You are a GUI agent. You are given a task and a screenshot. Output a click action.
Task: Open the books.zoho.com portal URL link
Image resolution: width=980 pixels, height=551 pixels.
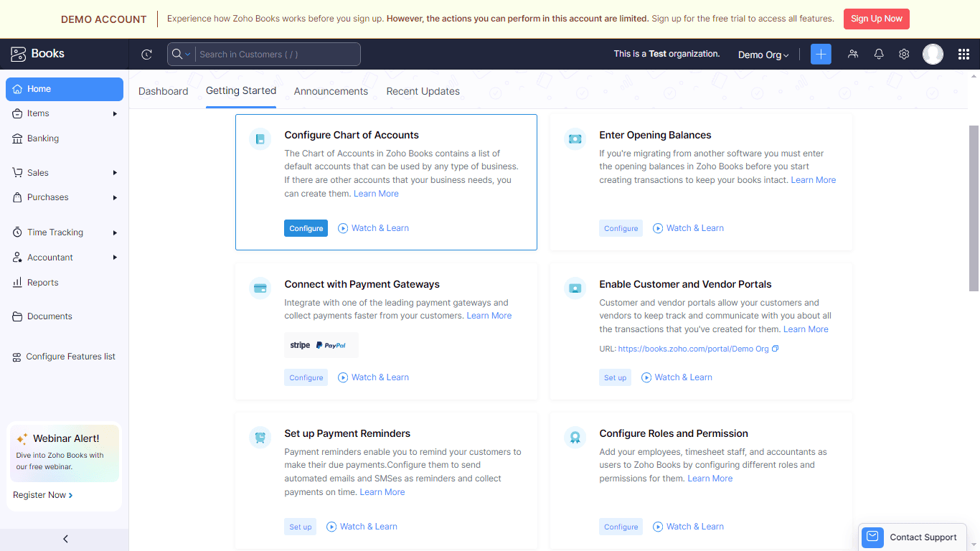pyautogui.click(x=693, y=349)
